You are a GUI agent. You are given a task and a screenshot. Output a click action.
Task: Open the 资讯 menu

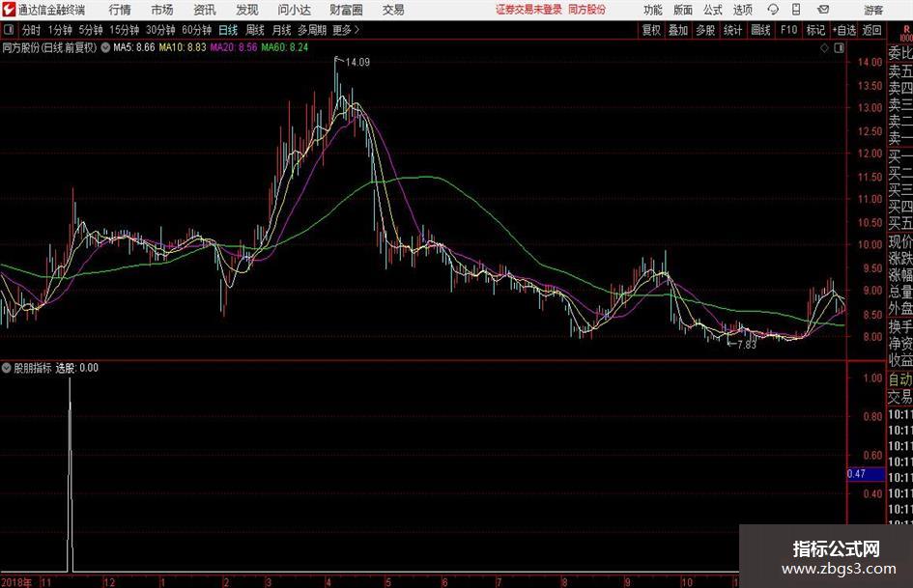point(205,10)
